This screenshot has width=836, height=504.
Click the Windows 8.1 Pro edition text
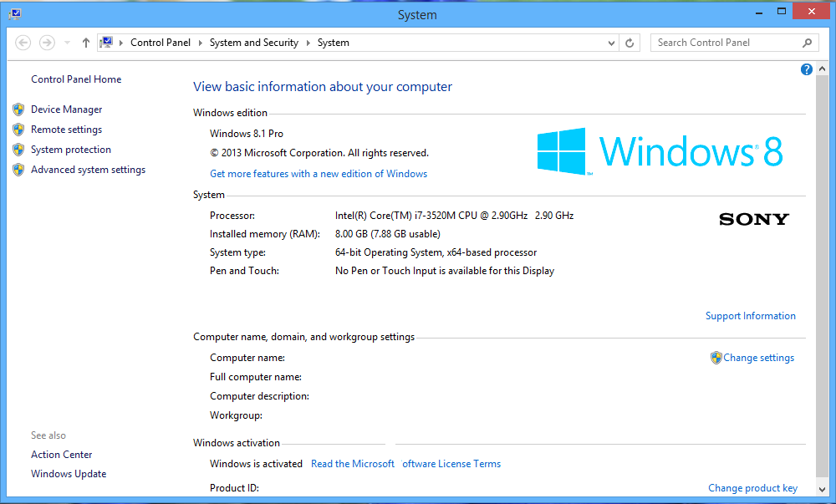point(247,134)
